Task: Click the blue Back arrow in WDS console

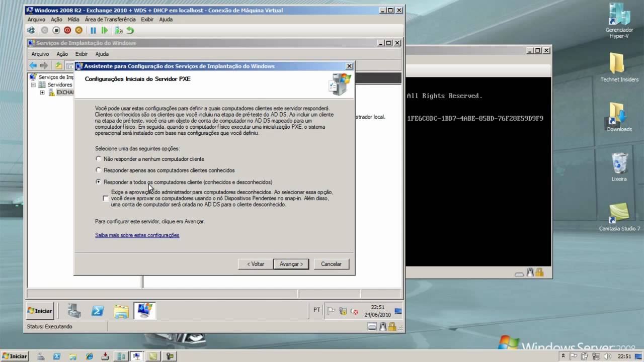Action: 33,65
